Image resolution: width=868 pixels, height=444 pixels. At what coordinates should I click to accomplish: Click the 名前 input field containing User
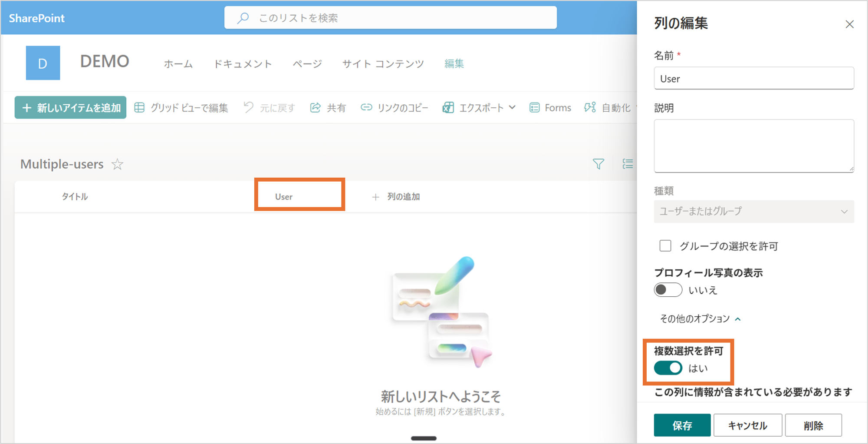753,79
